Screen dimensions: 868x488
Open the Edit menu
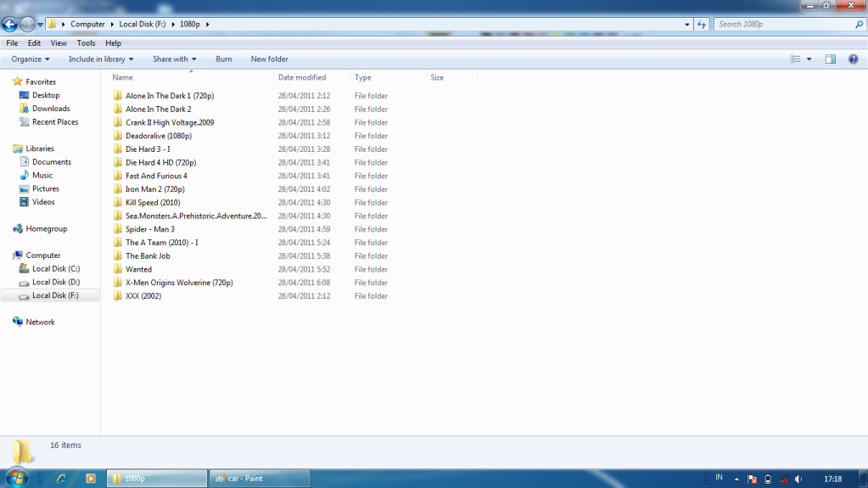[x=34, y=43]
